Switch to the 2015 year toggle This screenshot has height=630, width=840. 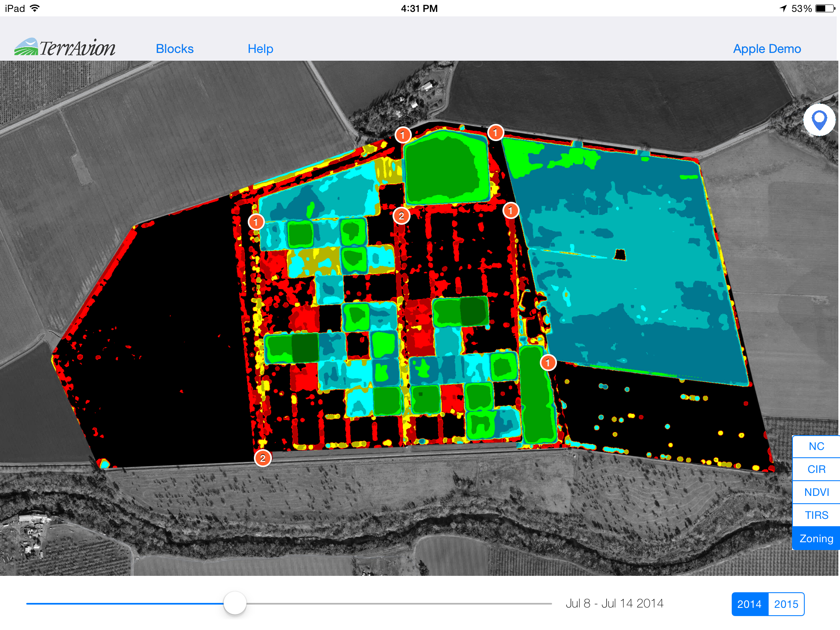tap(786, 604)
